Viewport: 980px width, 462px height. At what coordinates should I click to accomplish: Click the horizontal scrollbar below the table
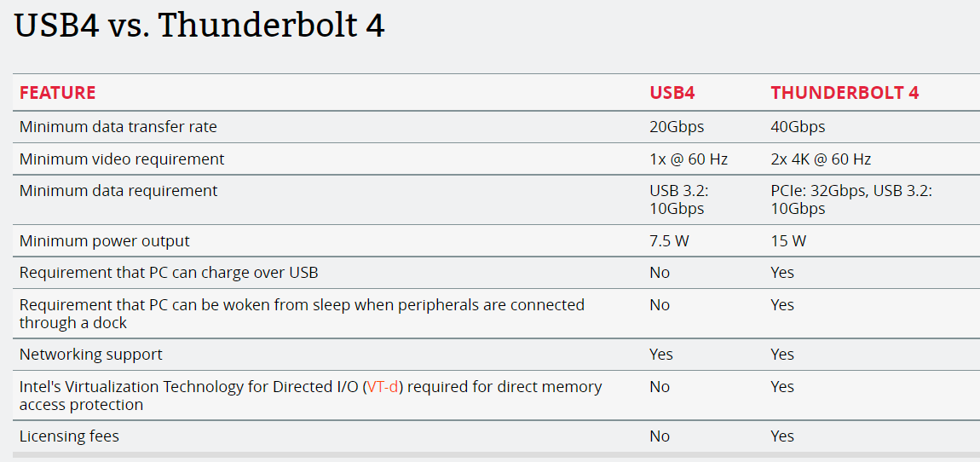pos(496,454)
